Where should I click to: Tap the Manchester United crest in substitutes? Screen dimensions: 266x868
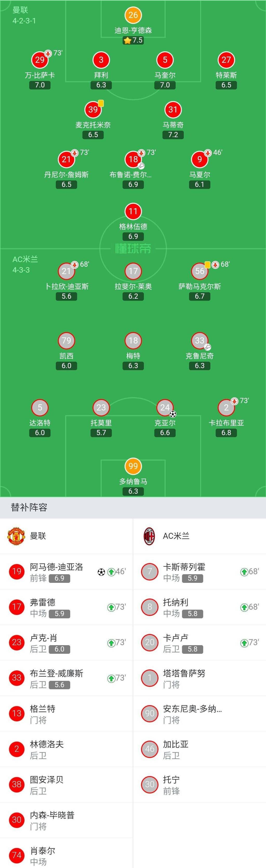coord(16,536)
